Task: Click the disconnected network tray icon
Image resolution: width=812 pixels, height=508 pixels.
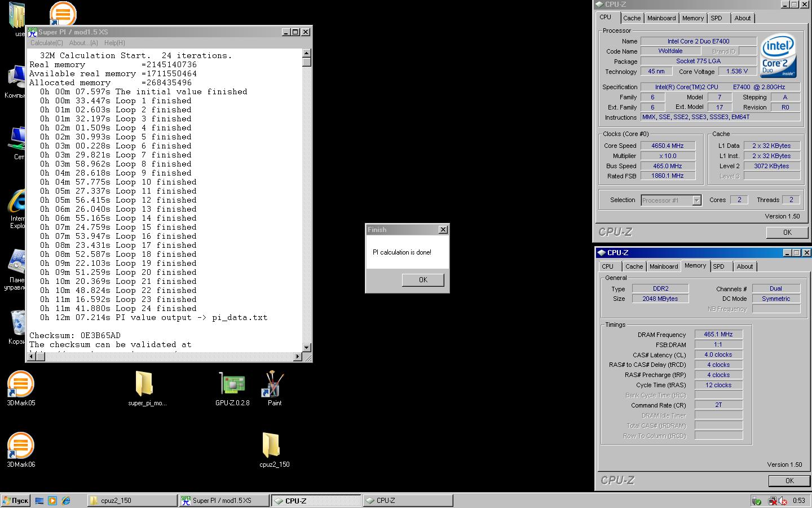Action: 773,501
